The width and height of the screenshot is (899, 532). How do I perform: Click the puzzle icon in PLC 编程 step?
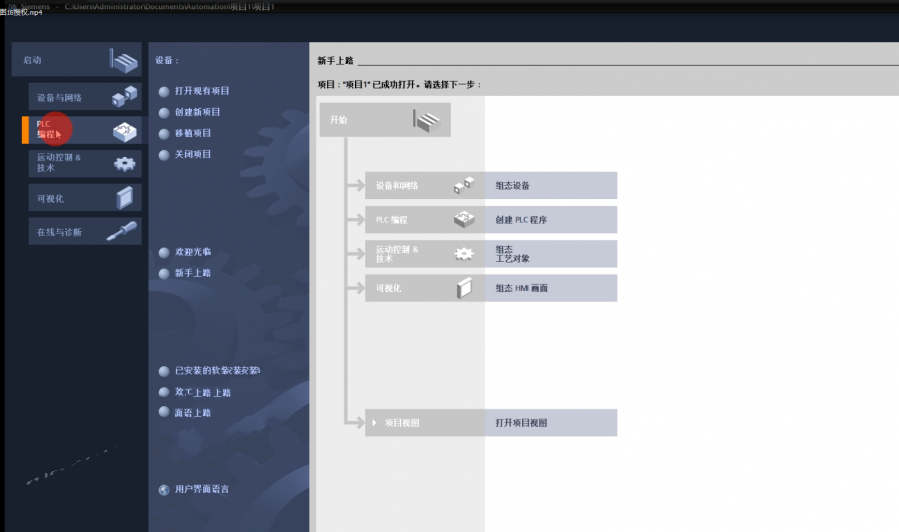[x=464, y=219]
